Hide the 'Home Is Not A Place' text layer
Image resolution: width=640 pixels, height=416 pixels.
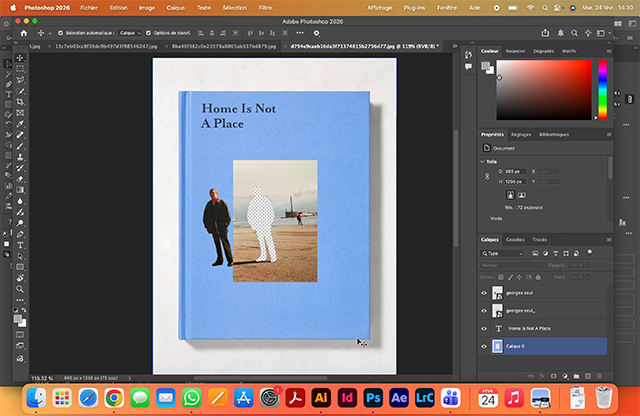(x=484, y=329)
